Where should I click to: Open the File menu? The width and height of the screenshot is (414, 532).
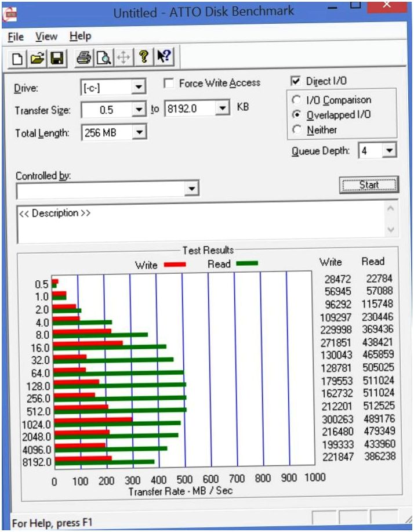point(16,37)
